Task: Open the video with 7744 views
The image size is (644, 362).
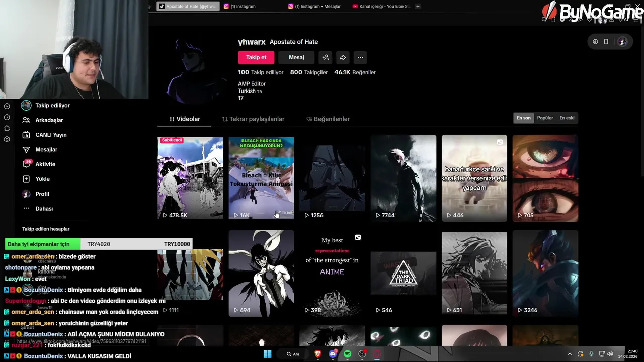Action: [x=403, y=178]
